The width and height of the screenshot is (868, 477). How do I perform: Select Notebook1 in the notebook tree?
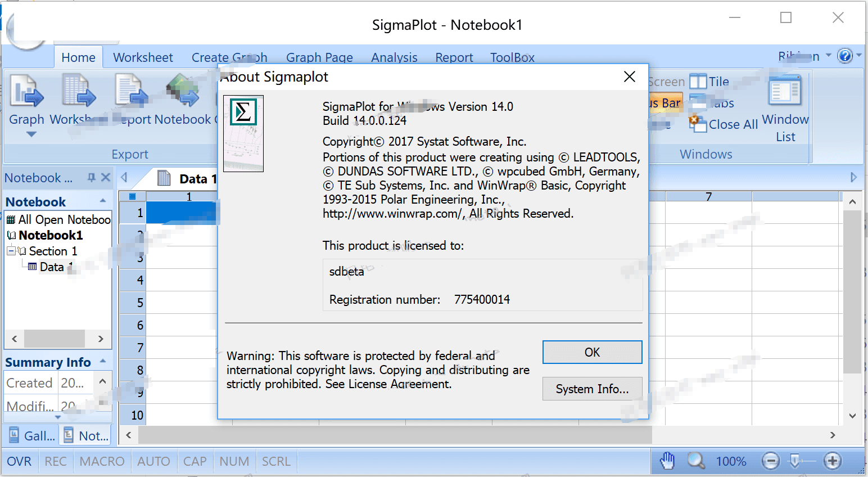[x=51, y=235]
